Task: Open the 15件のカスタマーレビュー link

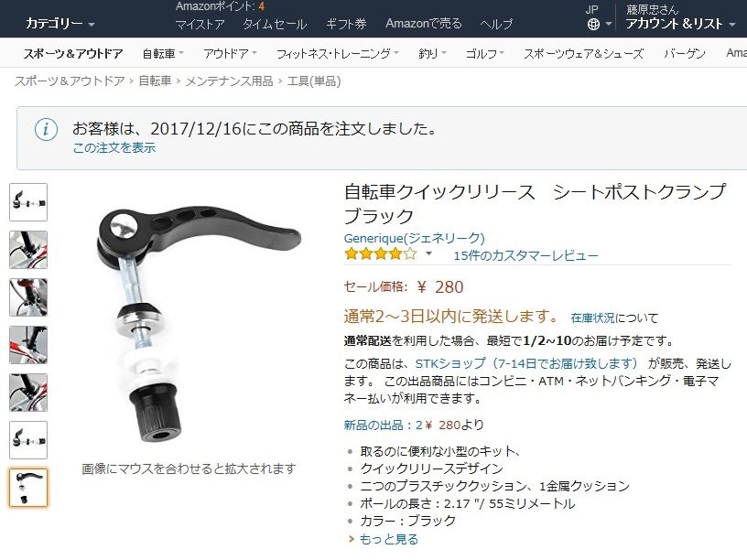Action: (x=525, y=255)
